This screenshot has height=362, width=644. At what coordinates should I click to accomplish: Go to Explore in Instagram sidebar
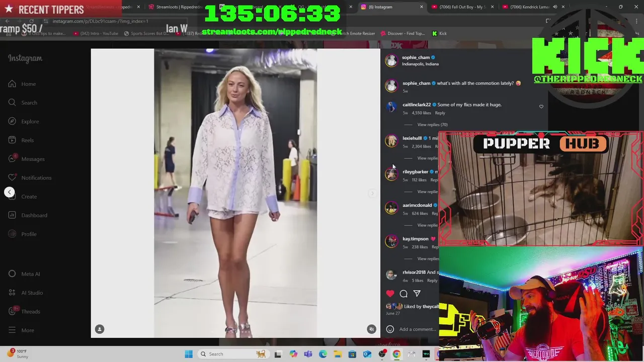tap(24, 121)
